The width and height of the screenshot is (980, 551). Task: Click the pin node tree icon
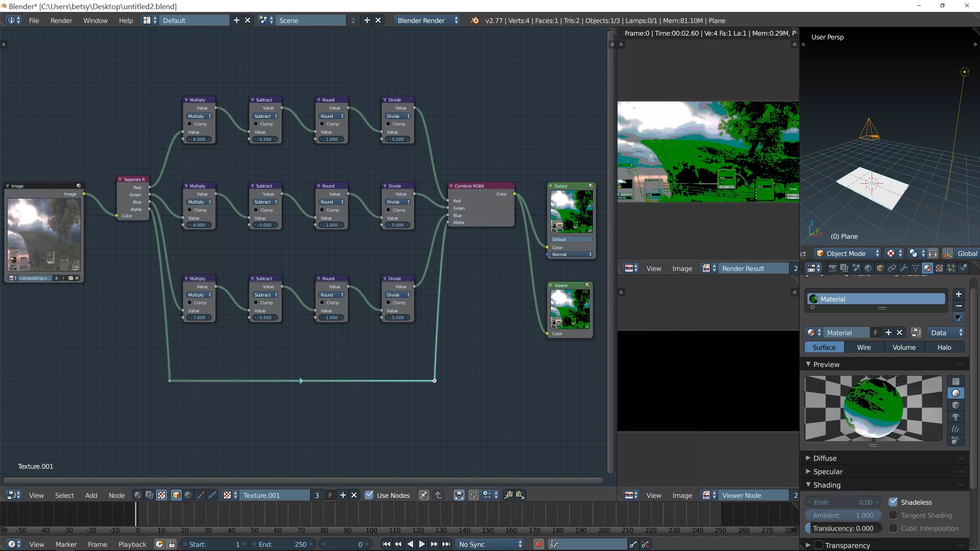click(x=424, y=495)
